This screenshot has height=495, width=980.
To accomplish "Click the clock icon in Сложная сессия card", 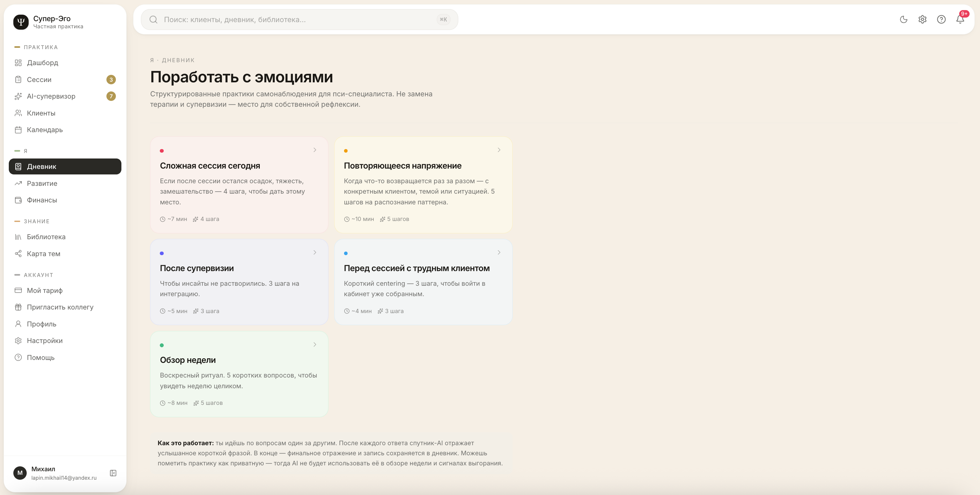I will click(x=162, y=219).
